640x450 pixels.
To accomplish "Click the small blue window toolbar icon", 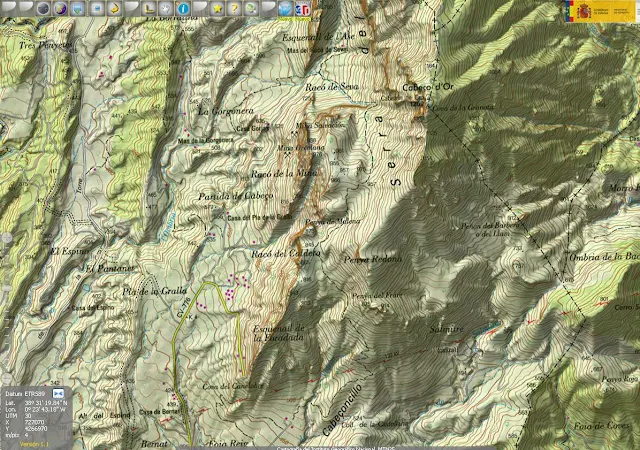I will (97, 8).
